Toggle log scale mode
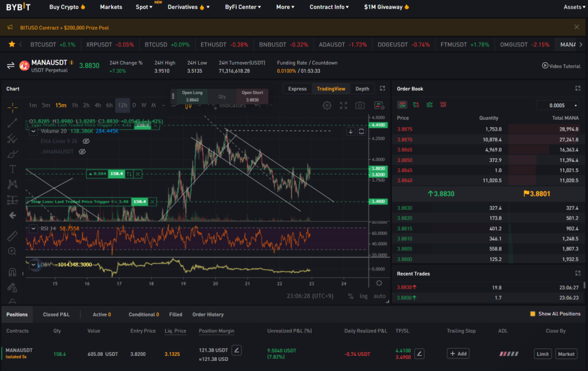 click(x=363, y=296)
